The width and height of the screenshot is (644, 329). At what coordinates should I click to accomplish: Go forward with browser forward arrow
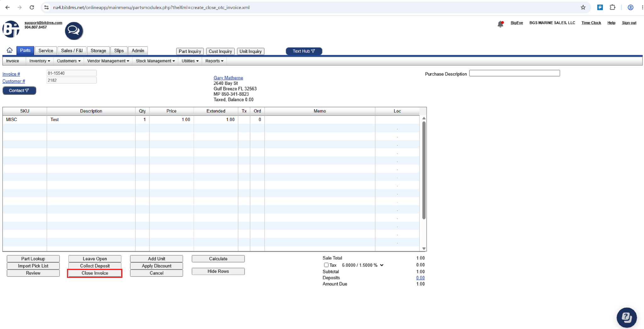click(x=19, y=7)
